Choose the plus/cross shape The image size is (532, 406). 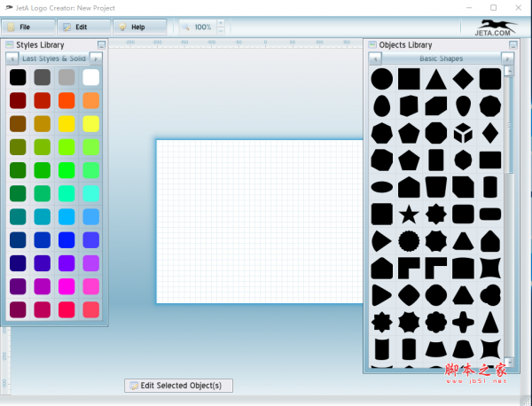[x=462, y=321]
